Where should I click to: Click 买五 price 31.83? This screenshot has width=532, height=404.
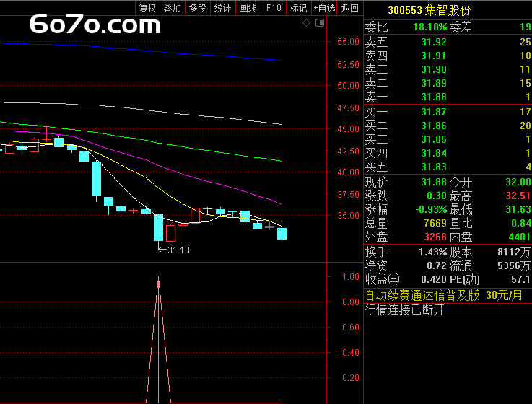point(434,167)
